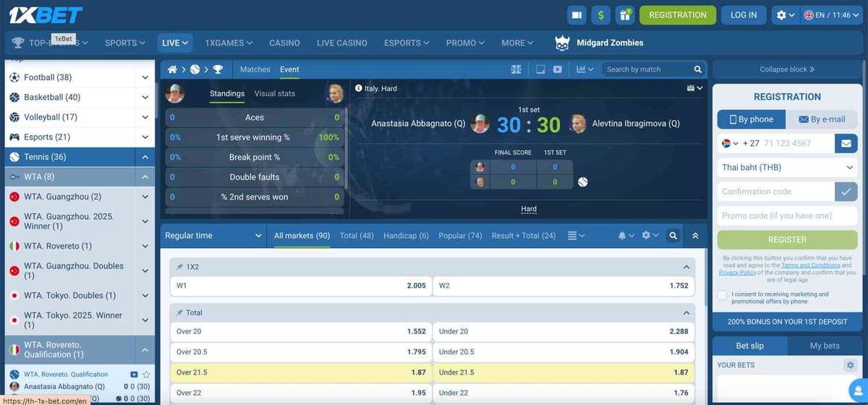Show the Handicap (6) markets tab
This screenshot has height=405, width=868.
click(406, 236)
